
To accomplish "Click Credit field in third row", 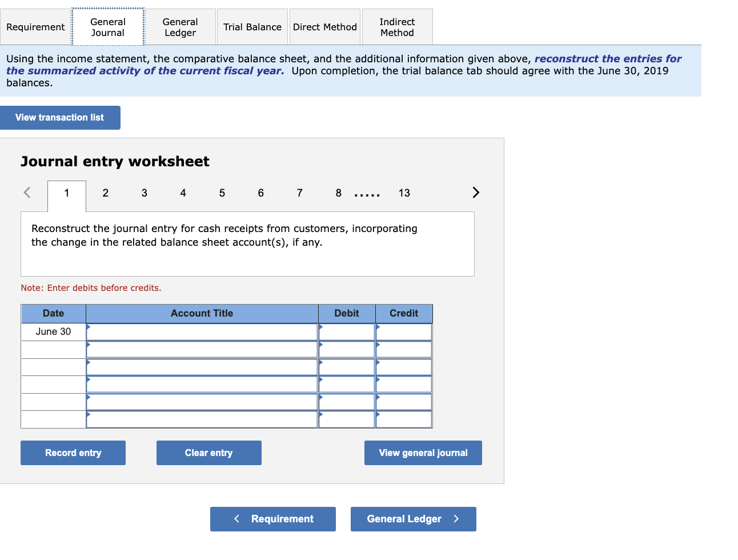I will coord(404,367).
